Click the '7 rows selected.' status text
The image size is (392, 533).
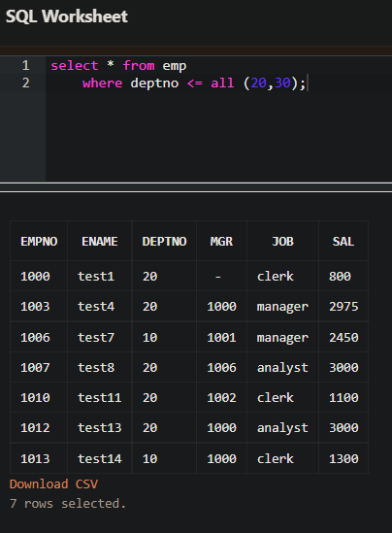tap(68, 503)
